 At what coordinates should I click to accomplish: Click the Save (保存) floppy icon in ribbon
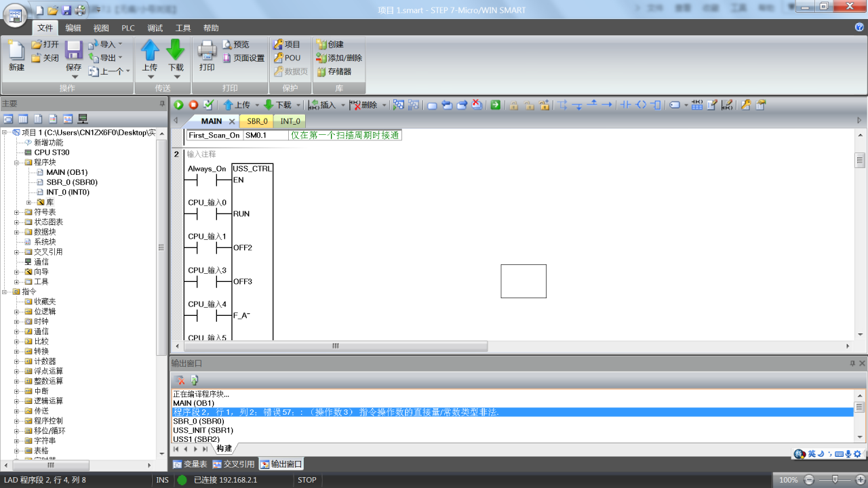pos(74,50)
